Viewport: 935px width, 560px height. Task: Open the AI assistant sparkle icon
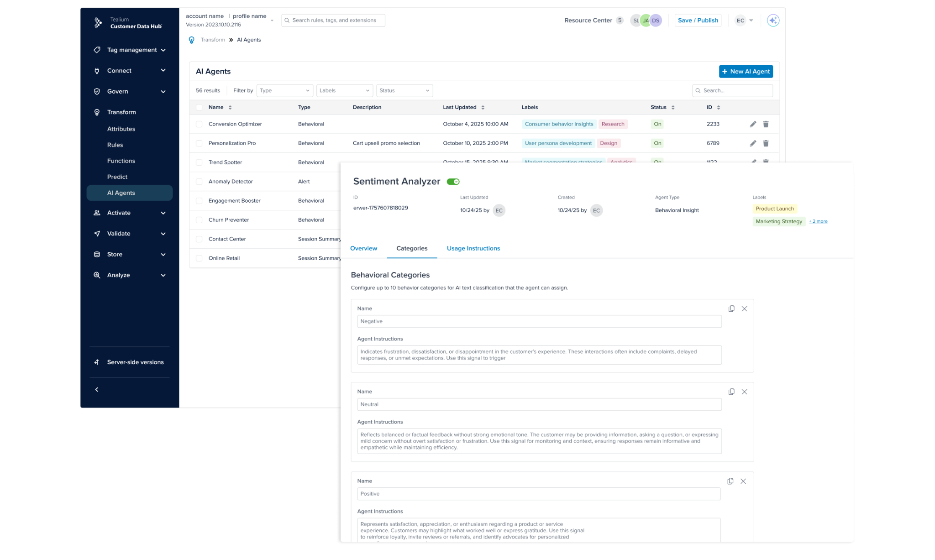772,21
